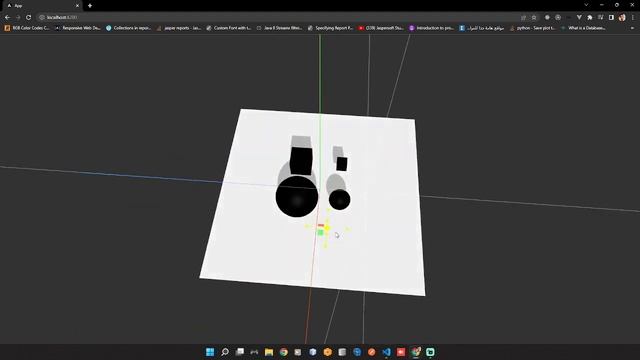Open the Java 8 Streams bookmark
The image size is (640, 360).
(279, 28)
